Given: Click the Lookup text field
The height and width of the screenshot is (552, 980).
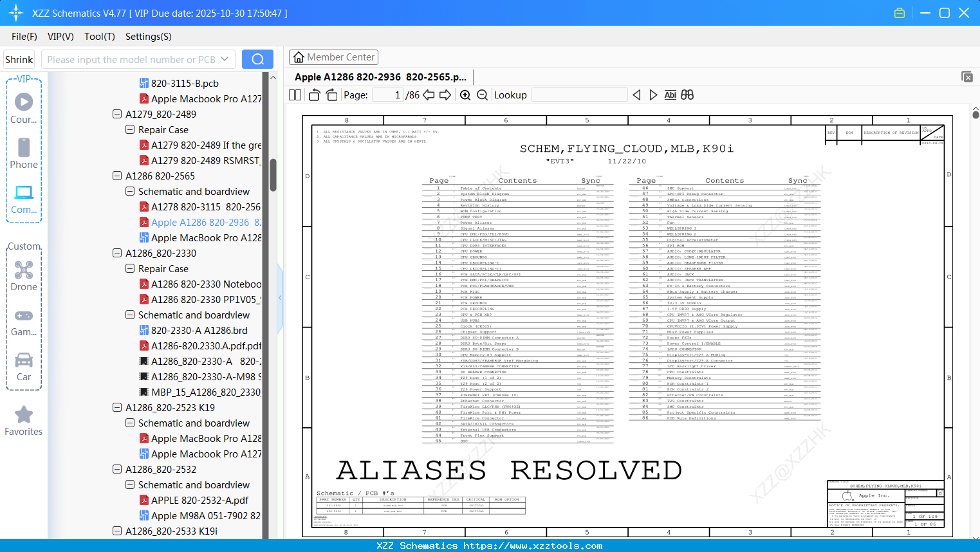Looking at the screenshot, I should coord(579,95).
